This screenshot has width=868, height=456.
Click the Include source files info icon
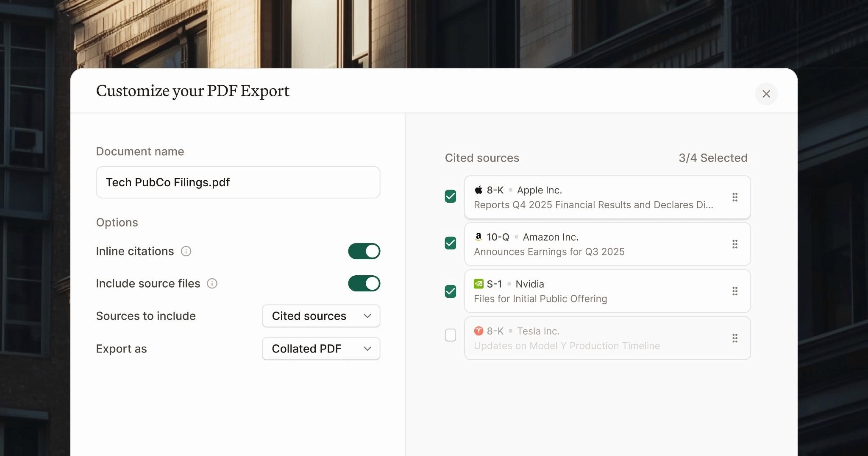tap(212, 283)
